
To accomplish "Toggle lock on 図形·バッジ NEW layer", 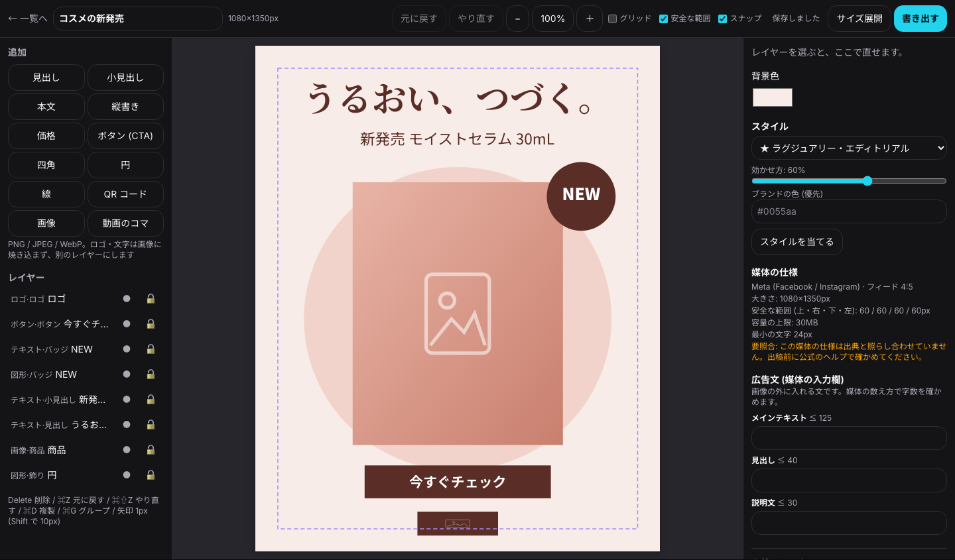I will (x=151, y=374).
